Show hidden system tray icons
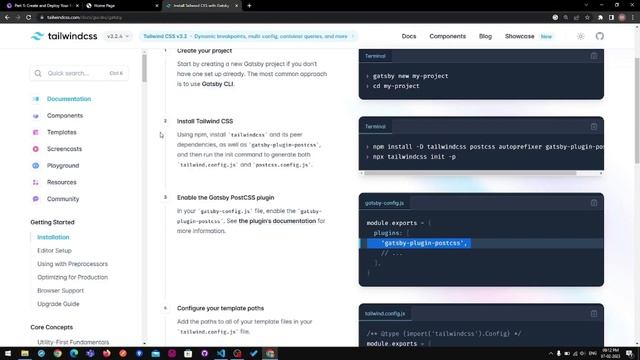The width and height of the screenshot is (640, 360). [x=550, y=353]
